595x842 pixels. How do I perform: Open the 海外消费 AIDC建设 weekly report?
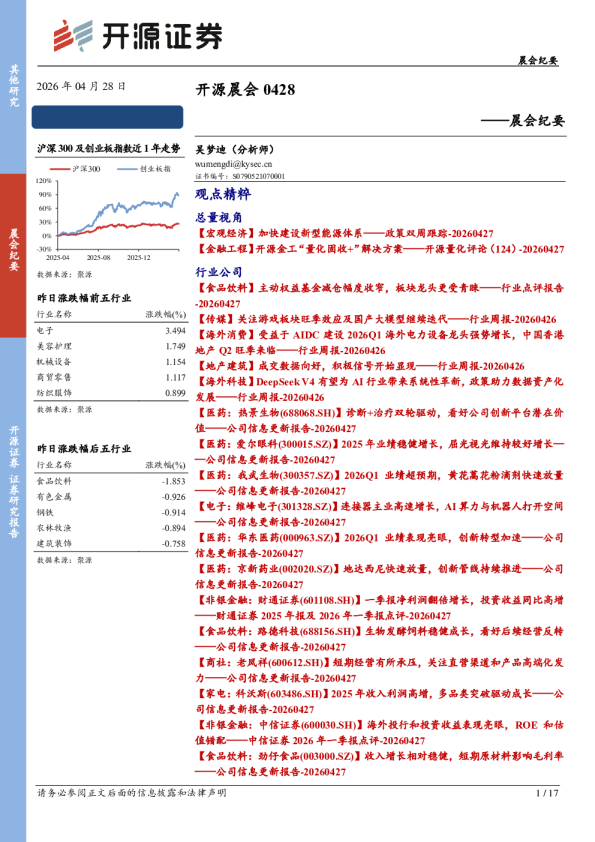pyautogui.click(x=380, y=343)
